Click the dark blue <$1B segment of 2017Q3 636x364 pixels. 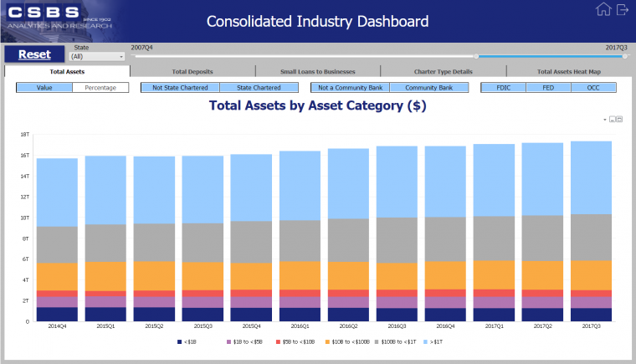[x=591, y=315]
